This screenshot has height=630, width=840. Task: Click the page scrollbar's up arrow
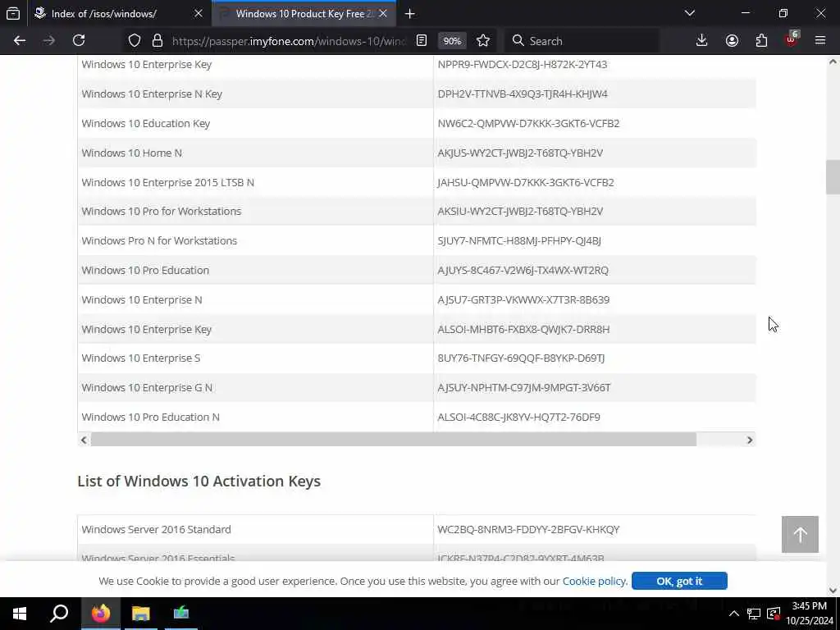(833, 62)
